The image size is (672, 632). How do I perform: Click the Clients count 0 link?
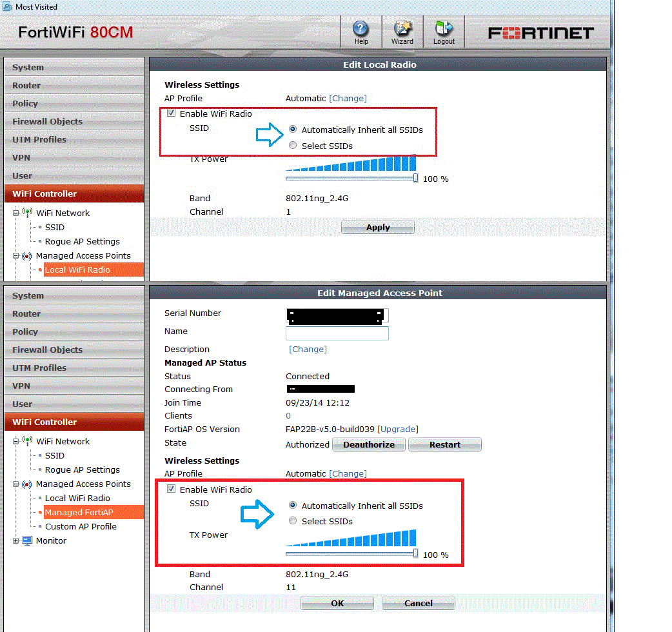pos(288,415)
